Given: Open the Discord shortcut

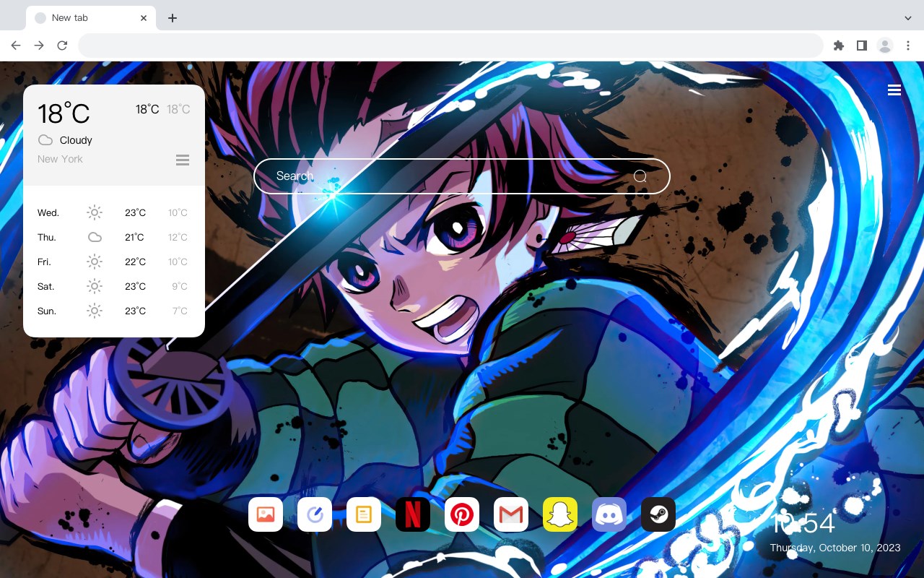Looking at the screenshot, I should click(x=609, y=514).
